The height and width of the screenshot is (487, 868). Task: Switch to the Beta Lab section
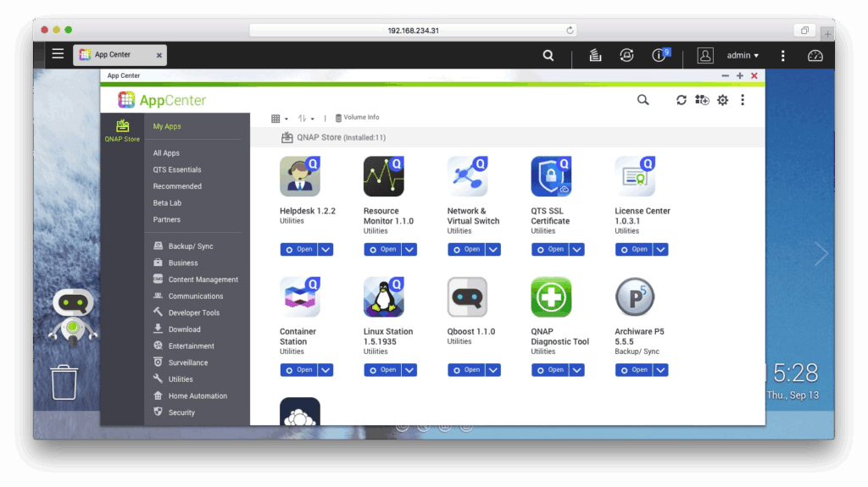click(167, 203)
